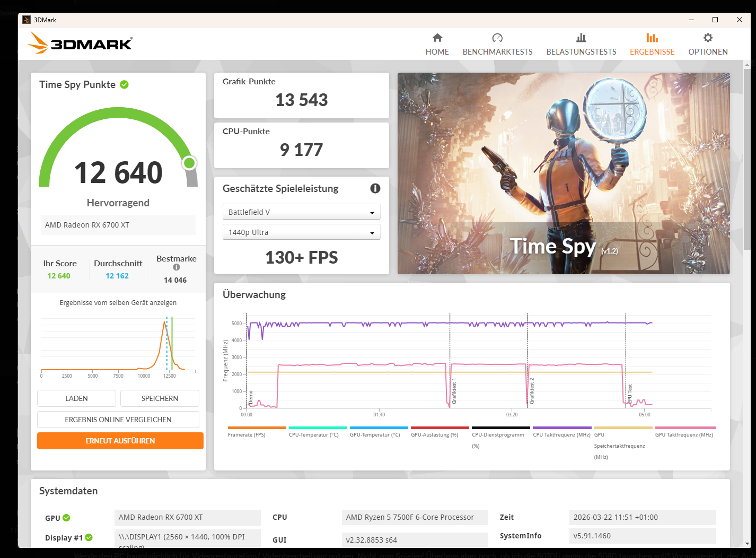
Task: Click the Durchschnitt value 12 162
Action: pyautogui.click(x=117, y=276)
